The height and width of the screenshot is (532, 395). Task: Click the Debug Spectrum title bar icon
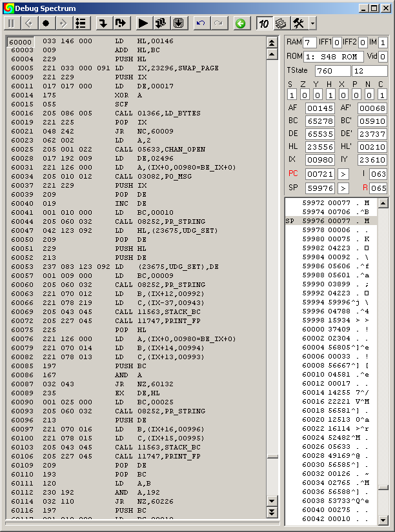click(x=8, y=8)
